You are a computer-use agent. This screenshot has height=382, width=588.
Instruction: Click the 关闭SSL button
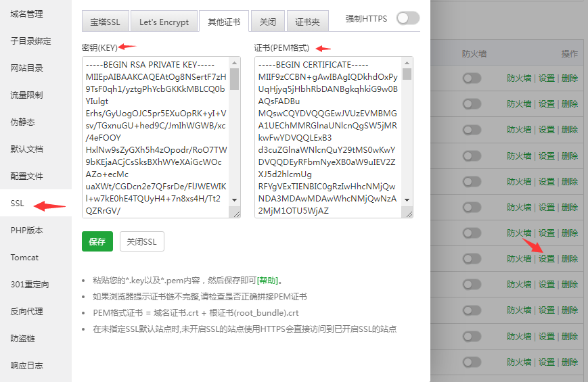click(142, 241)
